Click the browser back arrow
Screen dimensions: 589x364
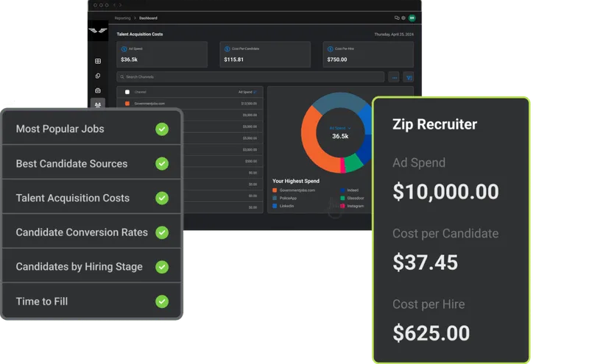tap(115, 5)
